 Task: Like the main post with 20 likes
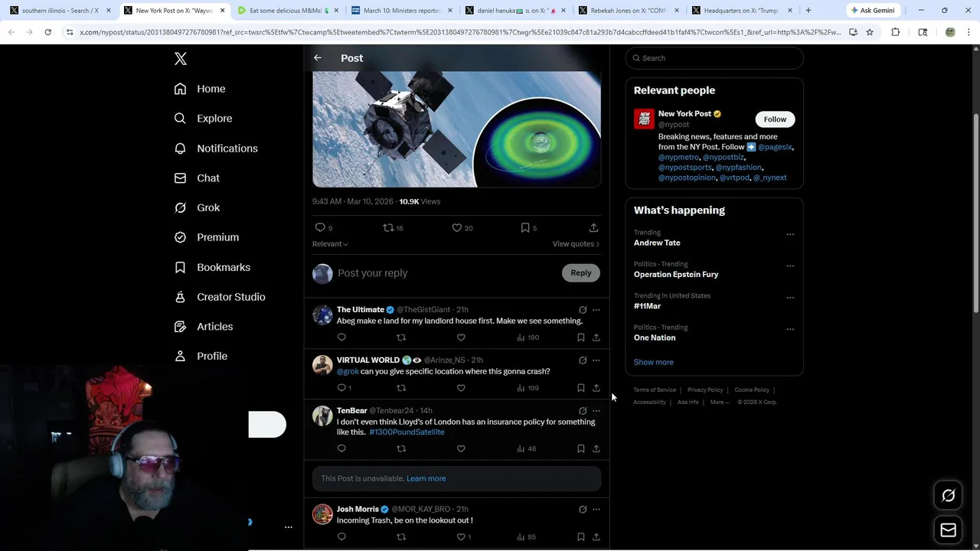[457, 227]
